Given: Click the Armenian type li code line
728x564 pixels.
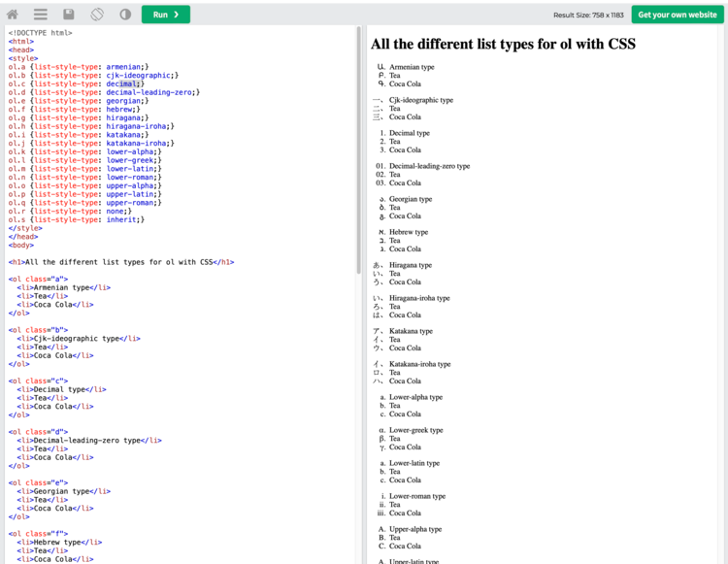Looking at the screenshot, I should tap(64, 287).
